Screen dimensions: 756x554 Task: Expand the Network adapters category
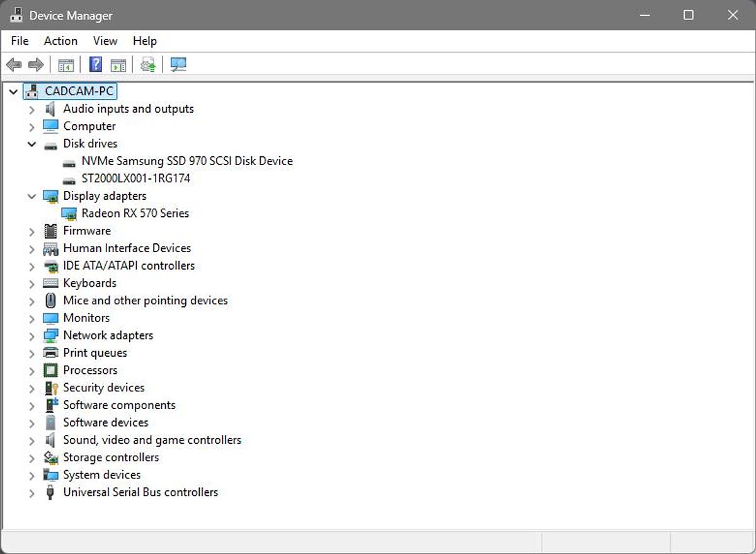coord(31,336)
